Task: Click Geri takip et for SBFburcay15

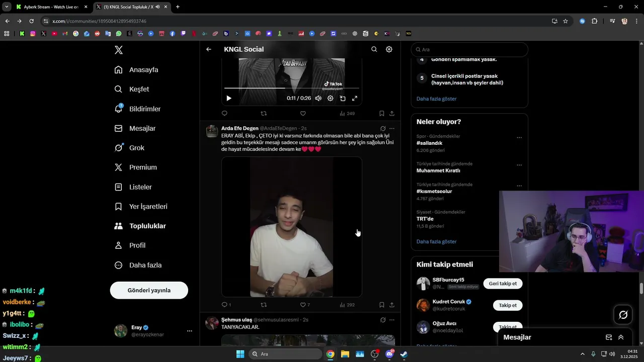Action: tap(503, 284)
